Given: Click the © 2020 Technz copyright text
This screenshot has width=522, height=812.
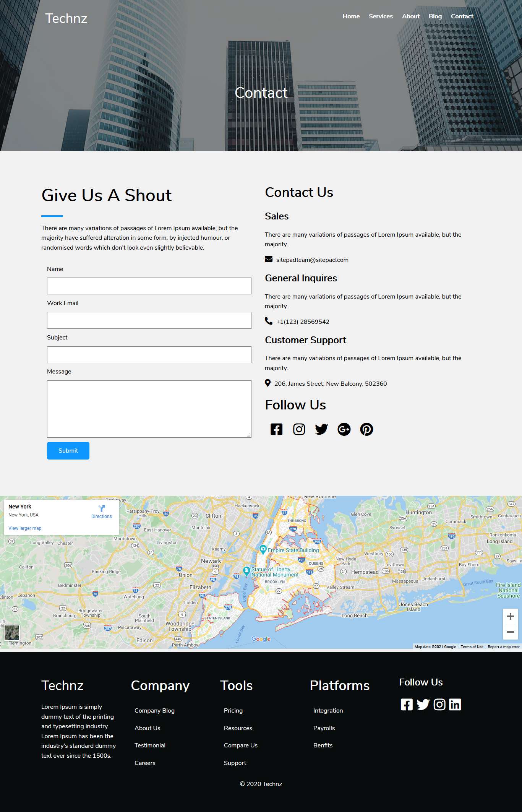Looking at the screenshot, I should (x=261, y=784).
